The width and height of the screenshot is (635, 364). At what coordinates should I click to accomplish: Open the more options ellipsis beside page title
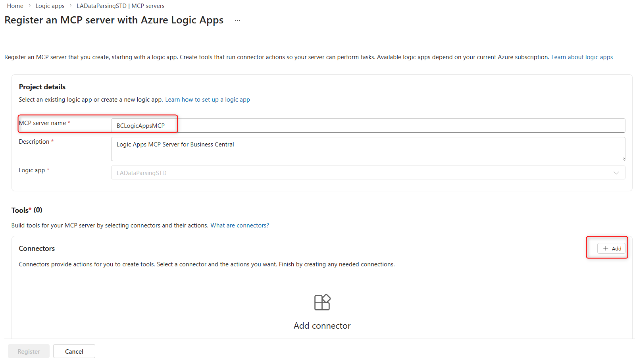pyautogui.click(x=237, y=20)
